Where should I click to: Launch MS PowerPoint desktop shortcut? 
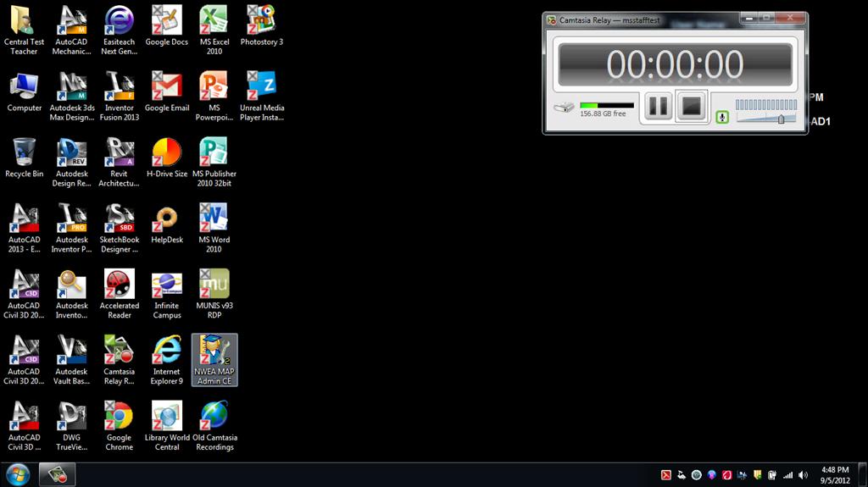[x=214, y=97]
